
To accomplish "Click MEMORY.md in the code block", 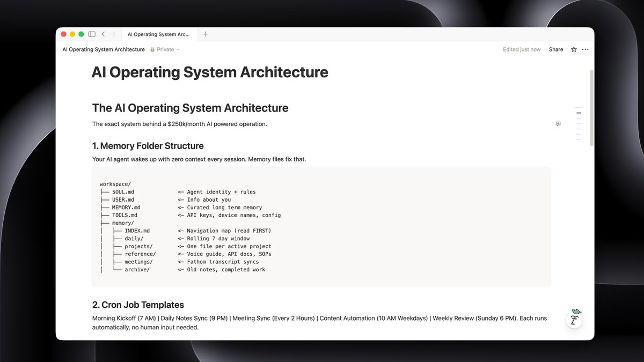I will coord(127,208).
